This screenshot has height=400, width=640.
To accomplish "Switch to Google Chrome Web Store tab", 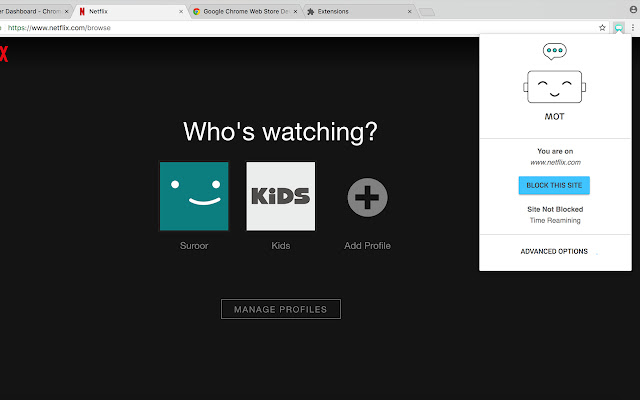I will (245, 11).
